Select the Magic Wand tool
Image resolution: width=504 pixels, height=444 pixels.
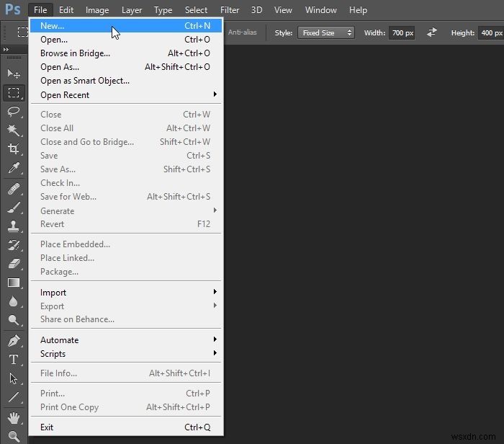[14, 130]
